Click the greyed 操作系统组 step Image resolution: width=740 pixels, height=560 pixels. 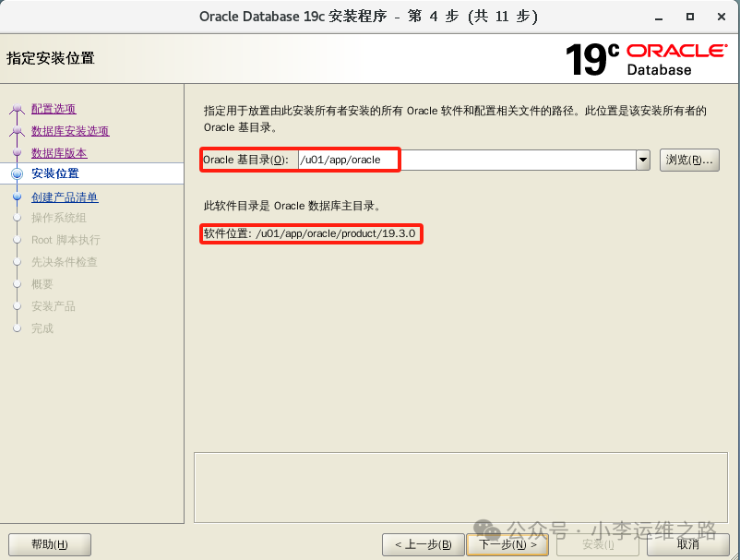coord(58,218)
